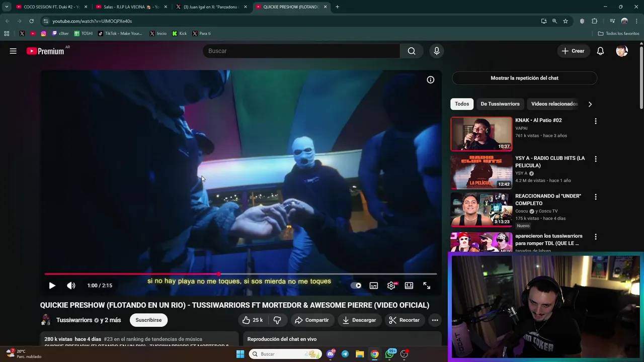The image size is (644, 362).
Task: Play the paused video
Action: tap(52, 286)
